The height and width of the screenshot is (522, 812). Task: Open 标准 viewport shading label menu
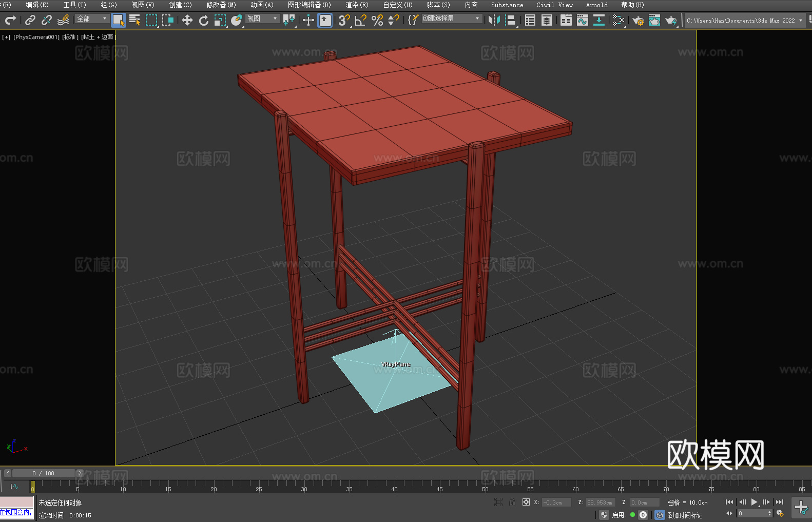[70, 37]
